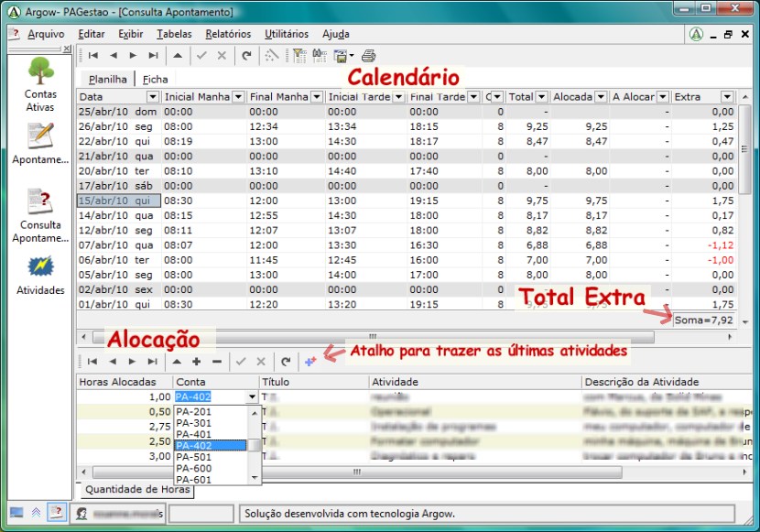This screenshot has height=532, width=760.
Task: Open the Editar menu
Action: point(92,34)
